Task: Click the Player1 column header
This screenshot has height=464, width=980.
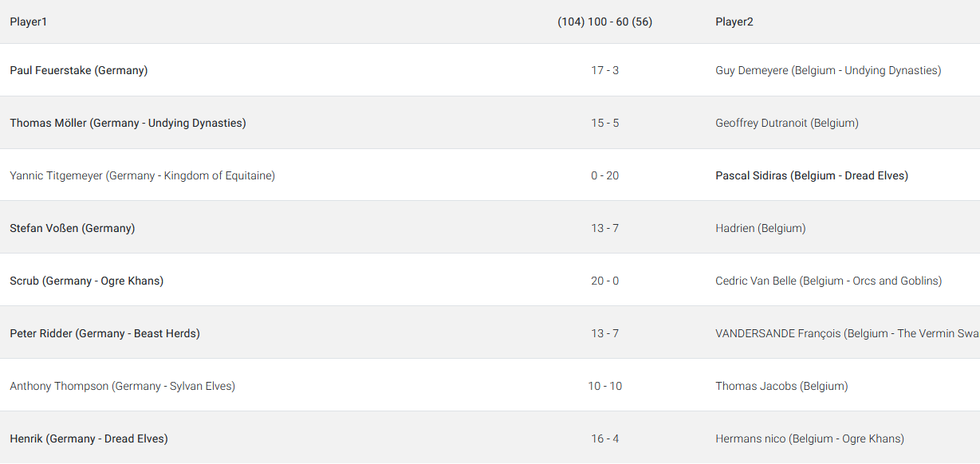Action: (x=29, y=22)
